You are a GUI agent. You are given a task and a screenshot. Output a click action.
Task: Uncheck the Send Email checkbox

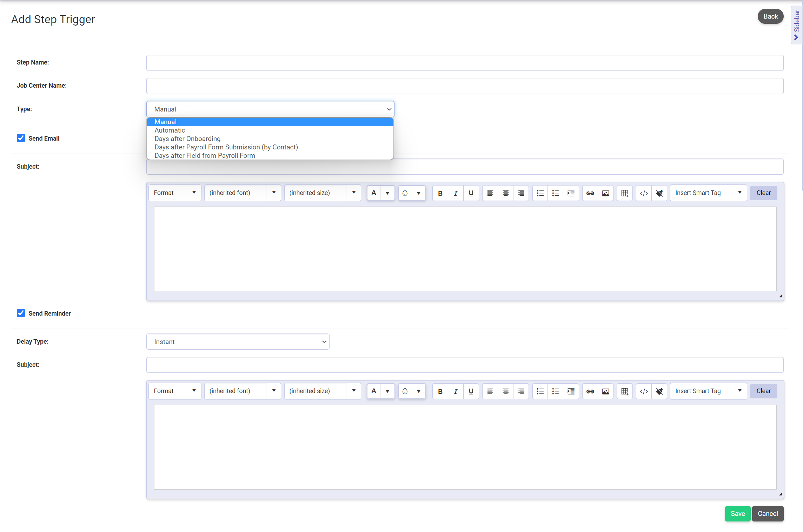click(21, 138)
